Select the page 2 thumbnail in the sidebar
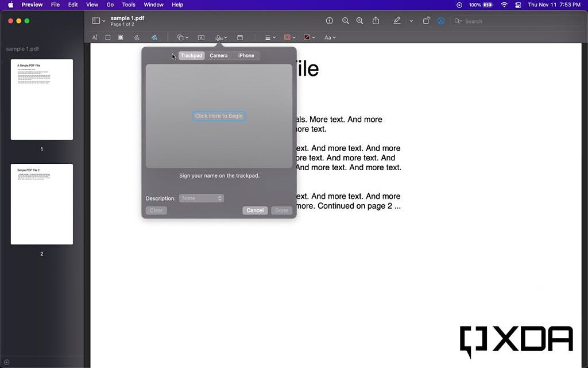This screenshot has height=368, width=588. (41, 204)
